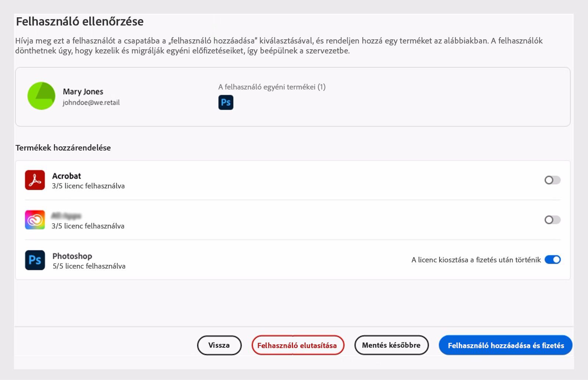Click the Creative Cloud All Apps icon

[x=35, y=220]
